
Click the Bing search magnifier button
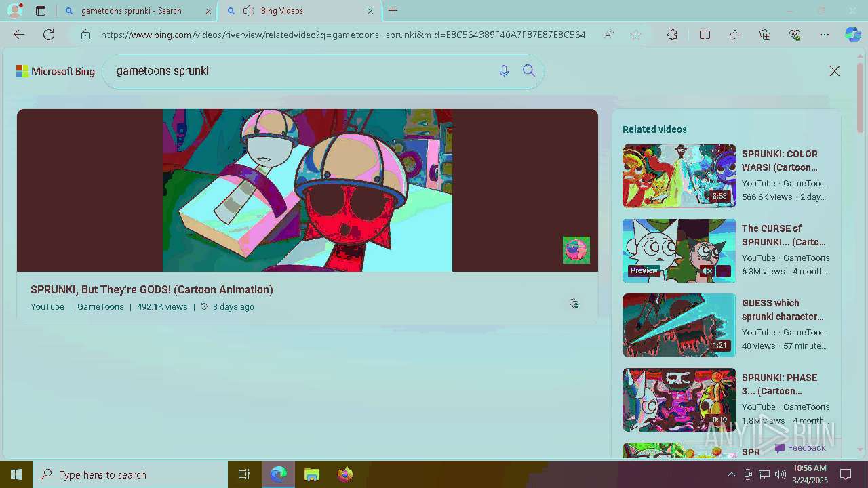tap(529, 70)
